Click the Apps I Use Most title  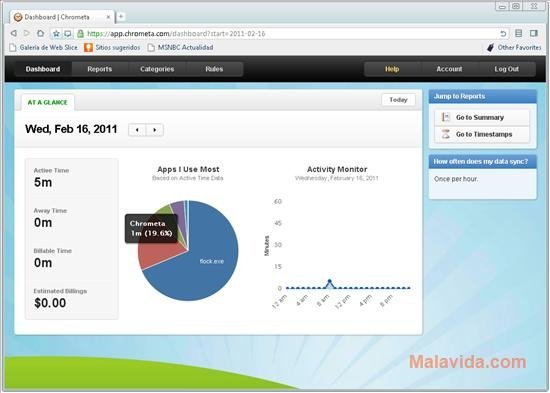pyautogui.click(x=188, y=169)
